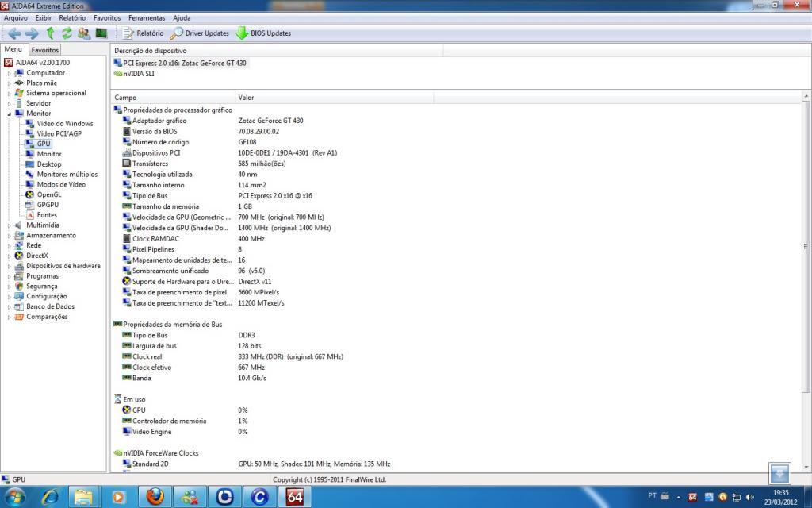Viewport: 812px width, 508px height.
Task: Click the Campo column header
Action: click(173, 98)
